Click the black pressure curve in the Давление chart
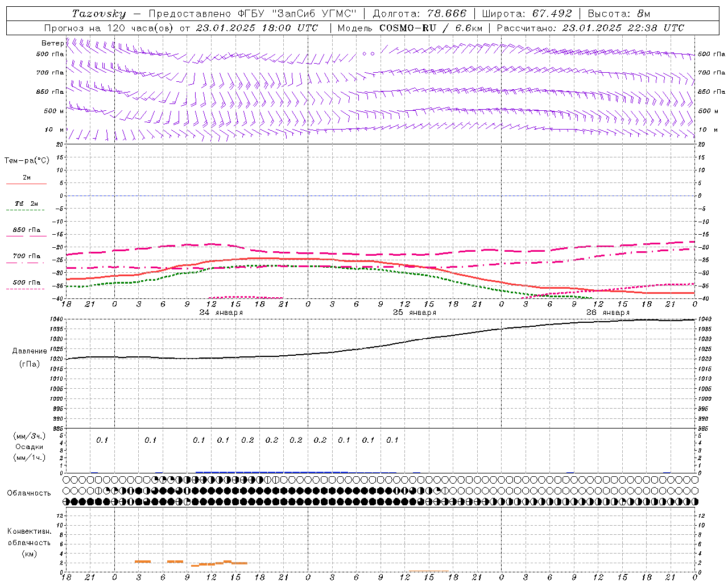This screenshot has height=582, width=728. pyautogui.click(x=381, y=346)
